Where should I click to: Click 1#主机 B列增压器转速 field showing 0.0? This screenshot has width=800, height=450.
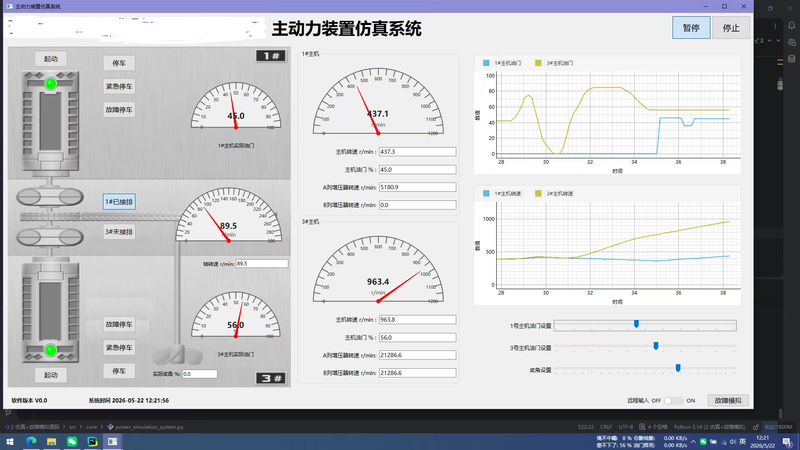[x=417, y=205]
